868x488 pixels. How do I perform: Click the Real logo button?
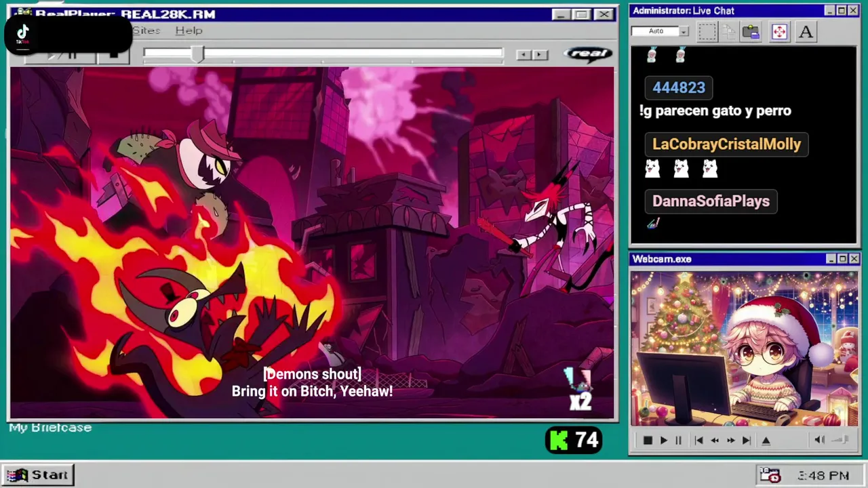pyautogui.click(x=588, y=54)
